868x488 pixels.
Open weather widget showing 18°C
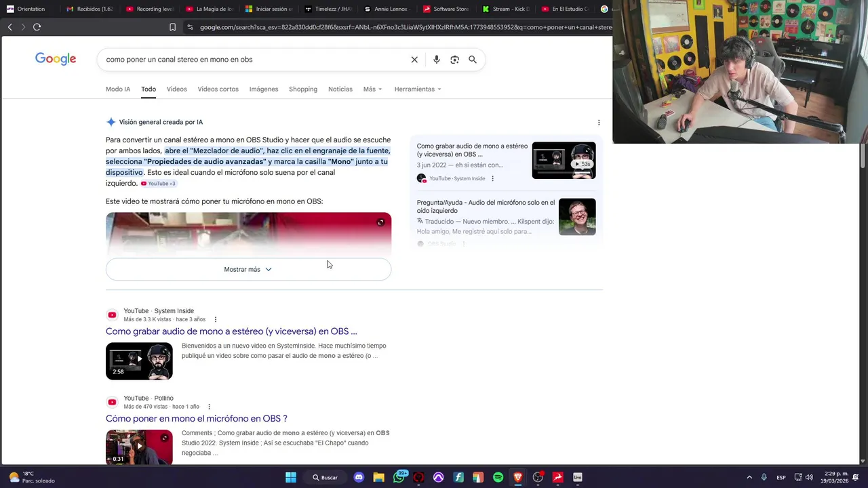[x=31, y=477]
